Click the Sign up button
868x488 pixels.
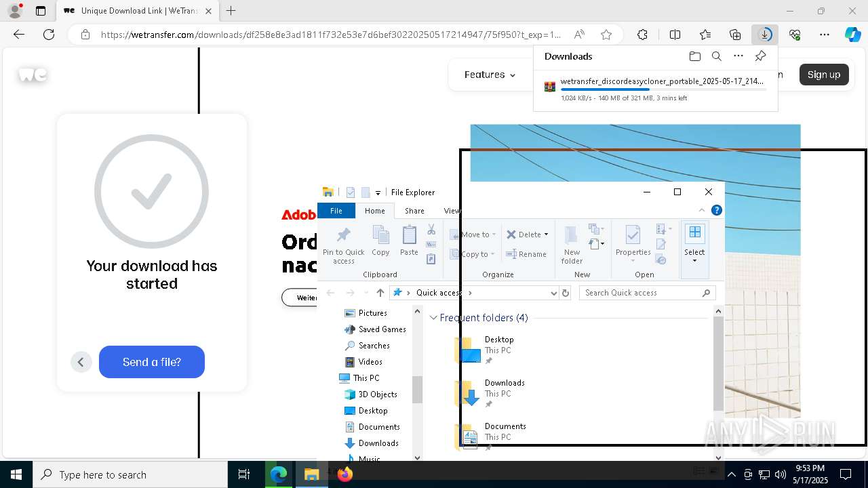[824, 75]
